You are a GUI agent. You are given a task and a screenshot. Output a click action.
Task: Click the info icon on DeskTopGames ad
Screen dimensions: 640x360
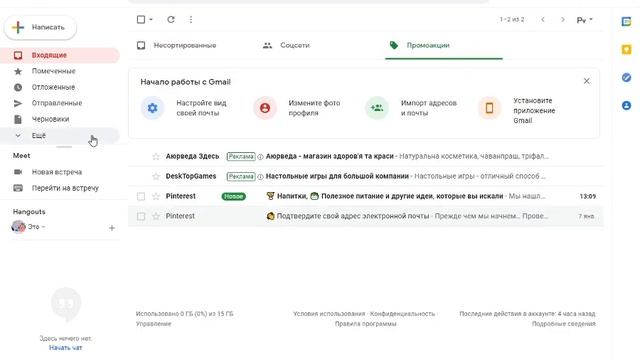point(260,176)
